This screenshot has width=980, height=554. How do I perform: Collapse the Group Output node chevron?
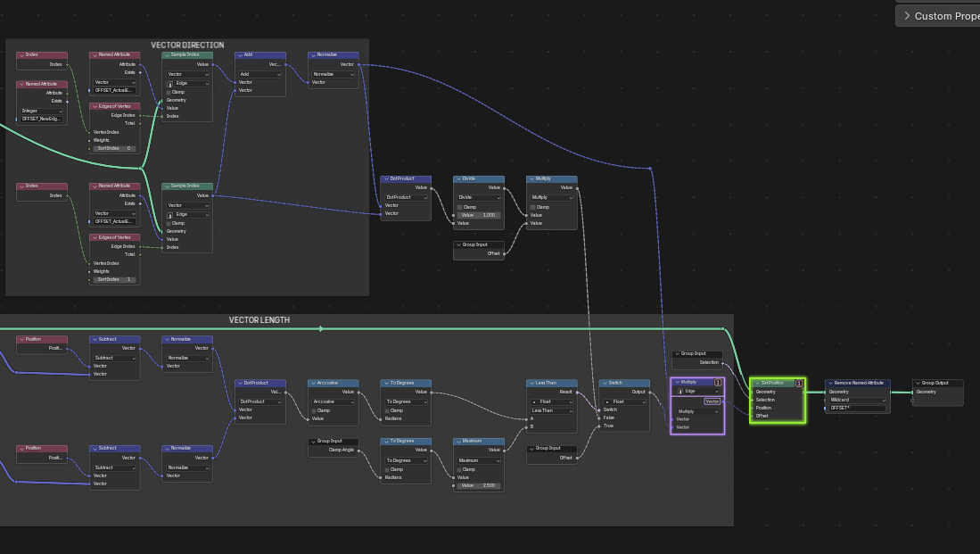(918, 383)
